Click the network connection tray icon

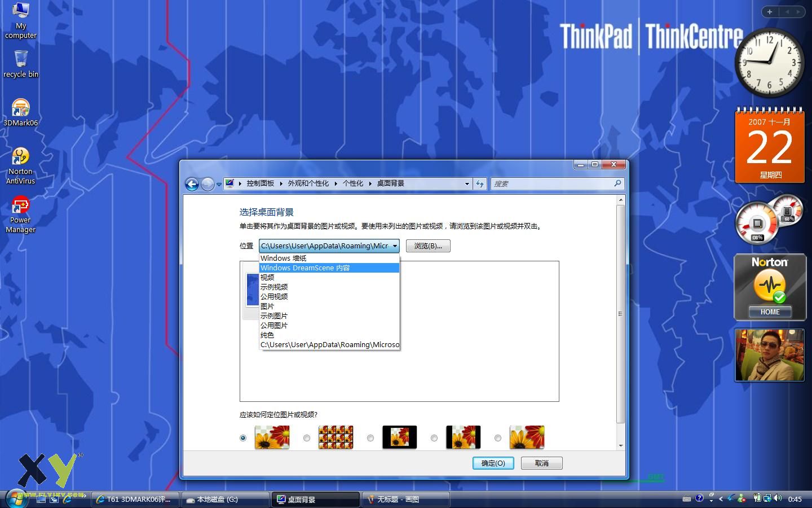(x=767, y=498)
